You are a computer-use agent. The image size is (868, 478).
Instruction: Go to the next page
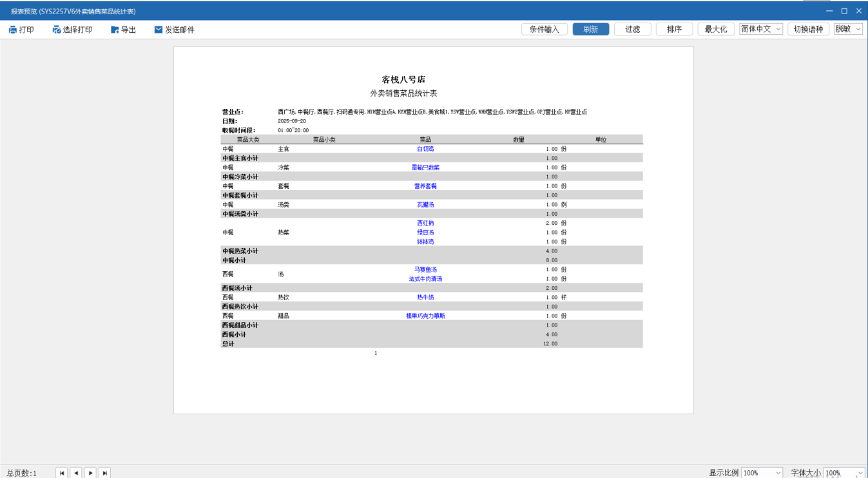click(91, 473)
